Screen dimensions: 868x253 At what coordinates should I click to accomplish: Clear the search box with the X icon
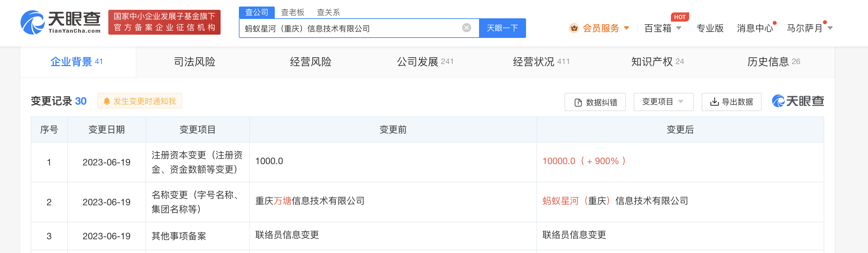[x=466, y=28]
